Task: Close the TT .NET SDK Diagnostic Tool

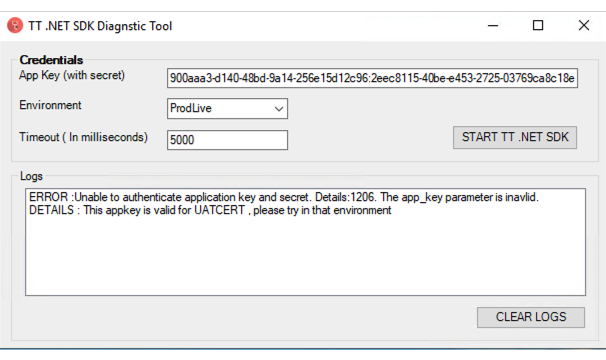Action: click(584, 26)
